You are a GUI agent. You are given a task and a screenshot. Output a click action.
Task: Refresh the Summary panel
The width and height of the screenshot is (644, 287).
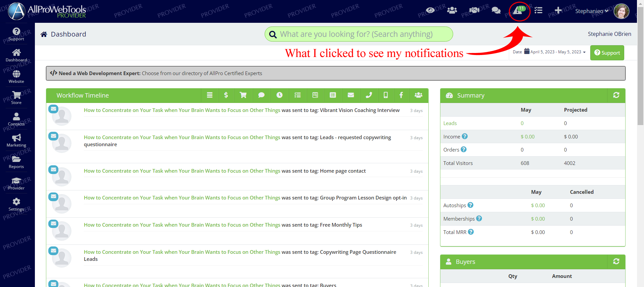616,95
